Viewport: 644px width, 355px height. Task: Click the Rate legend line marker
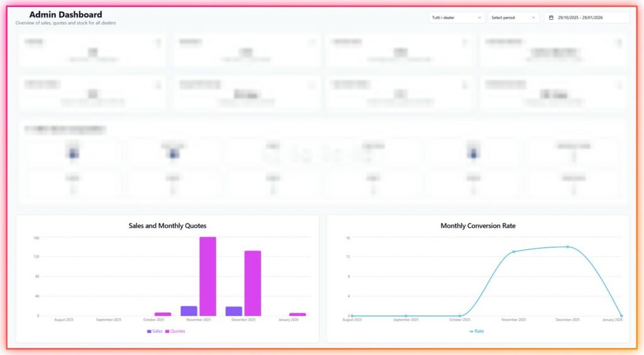472,331
